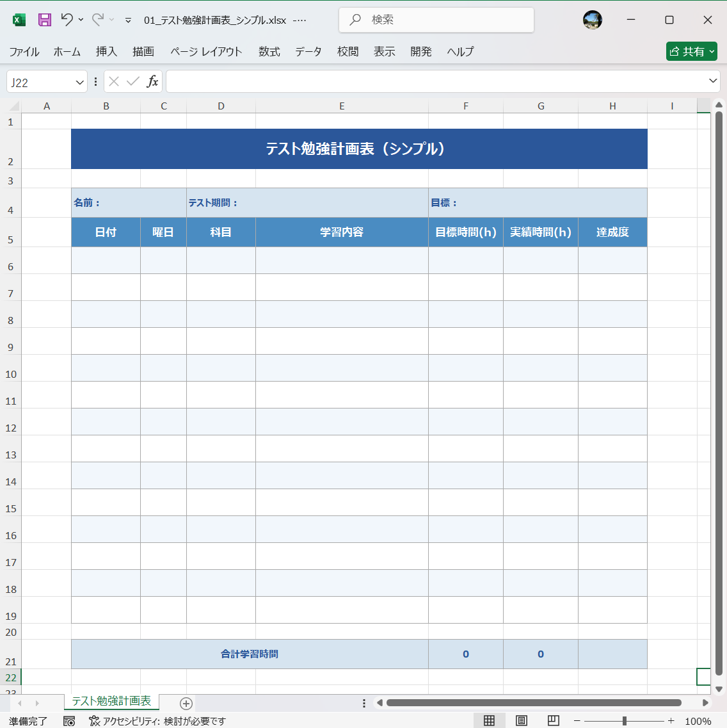Click the Excel app icon top-left
The width and height of the screenshot is (727, 728).
click(19, 20)
